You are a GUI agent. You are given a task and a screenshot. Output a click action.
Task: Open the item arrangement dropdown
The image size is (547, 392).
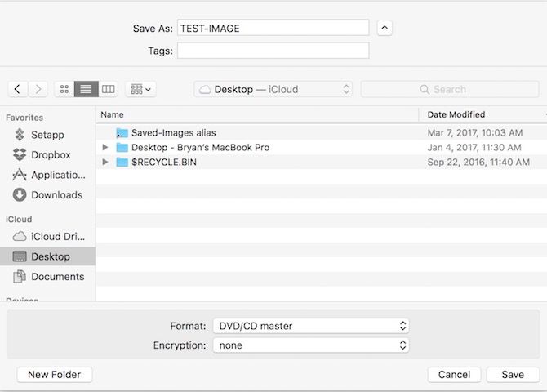140,89
